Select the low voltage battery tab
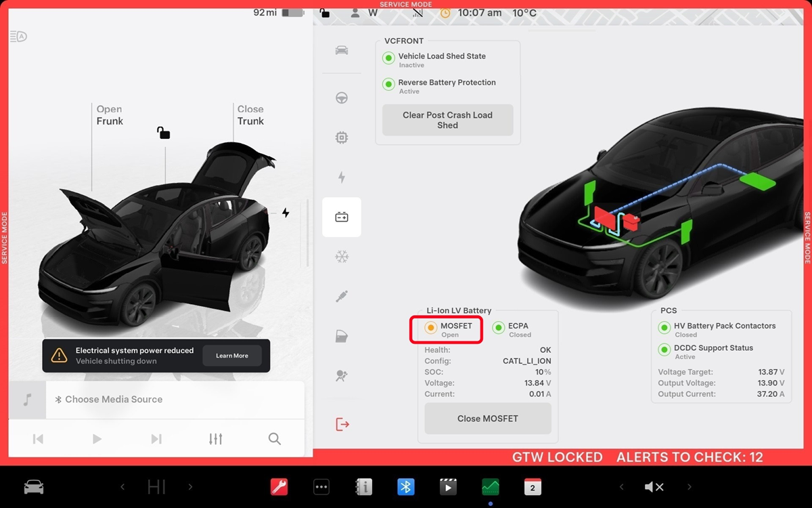 pos(342,217)
